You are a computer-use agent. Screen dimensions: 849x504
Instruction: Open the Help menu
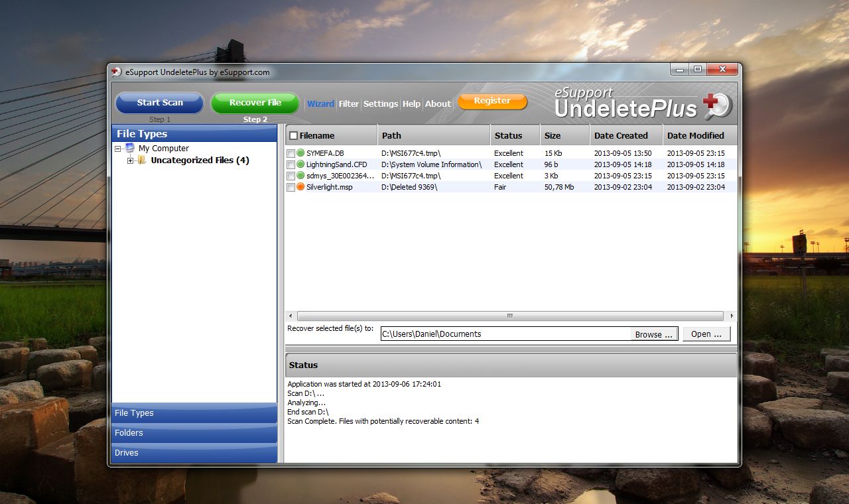point(411,103)
